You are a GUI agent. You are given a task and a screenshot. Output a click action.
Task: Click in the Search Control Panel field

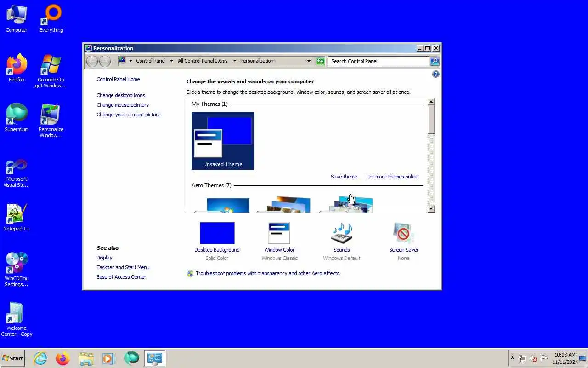[379, 61]
